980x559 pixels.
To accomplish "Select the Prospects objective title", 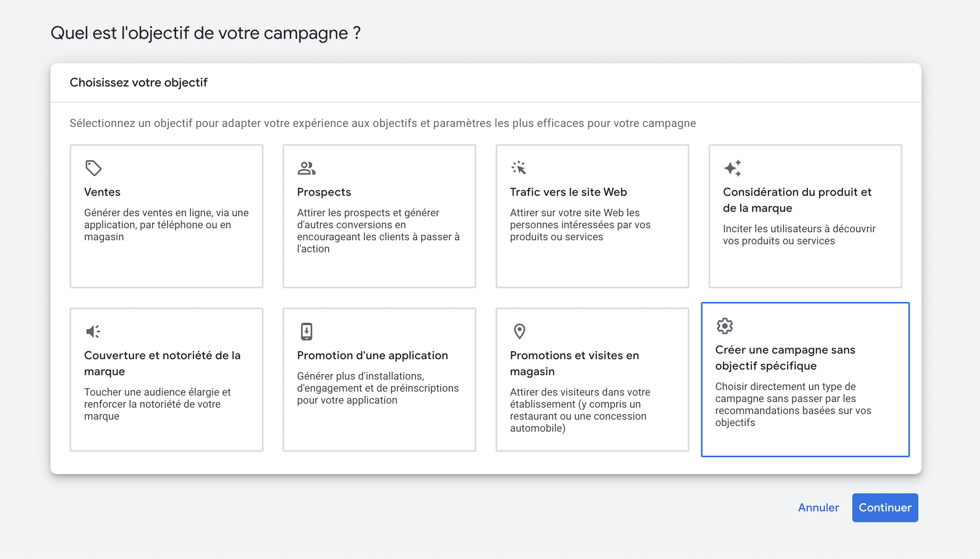I will pos(324,192).
